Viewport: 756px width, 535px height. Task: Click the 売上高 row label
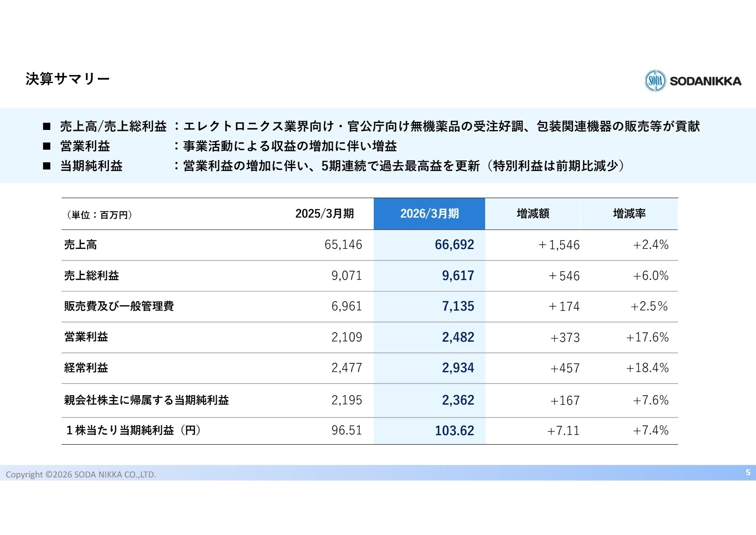pyautogui.click(x=80, y=245)
